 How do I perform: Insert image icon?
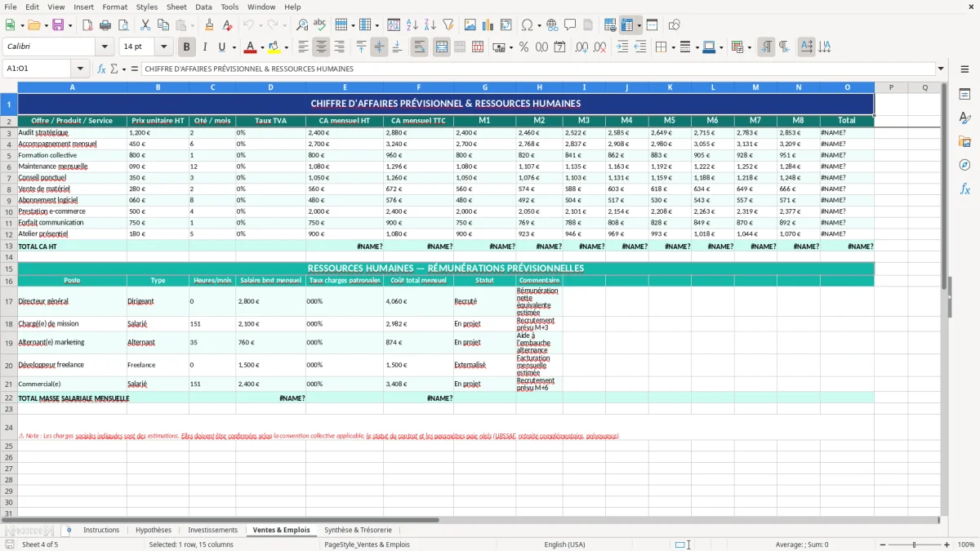(x=470, y=25)
